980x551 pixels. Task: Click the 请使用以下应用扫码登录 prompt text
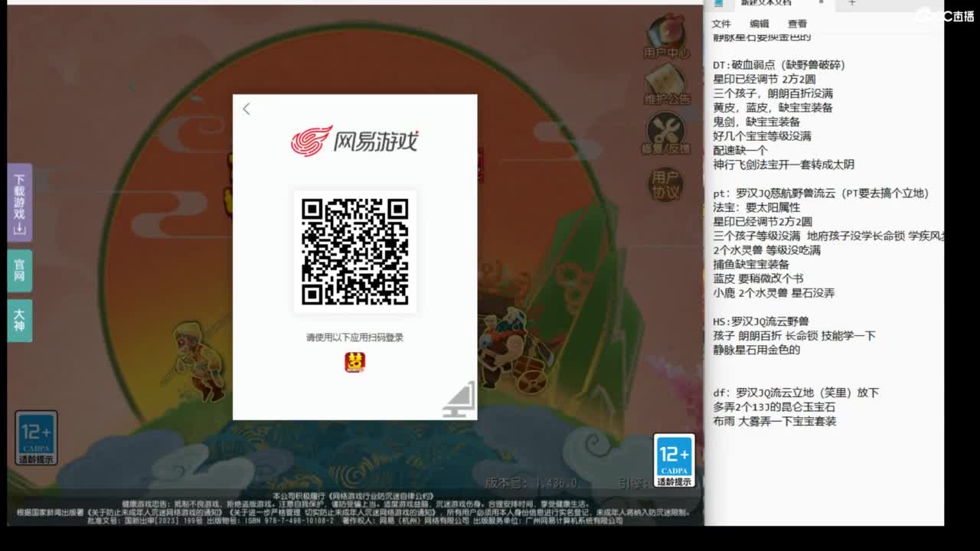(354, 337)
